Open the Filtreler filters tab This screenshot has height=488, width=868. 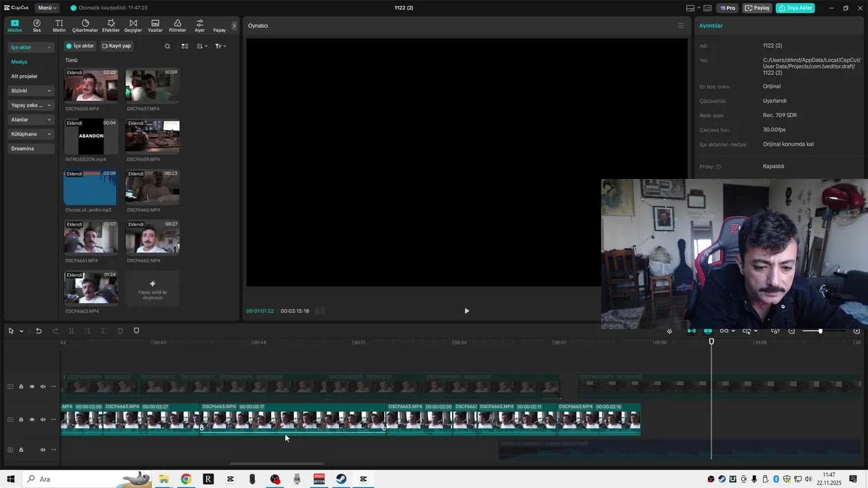pyautogui.click(x=177, y=26)
